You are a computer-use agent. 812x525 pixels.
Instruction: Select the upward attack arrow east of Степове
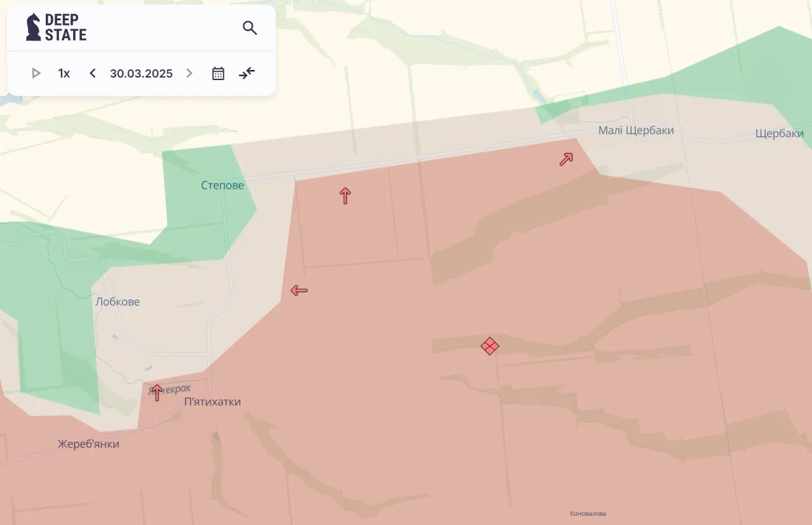[x=345, y=196]
